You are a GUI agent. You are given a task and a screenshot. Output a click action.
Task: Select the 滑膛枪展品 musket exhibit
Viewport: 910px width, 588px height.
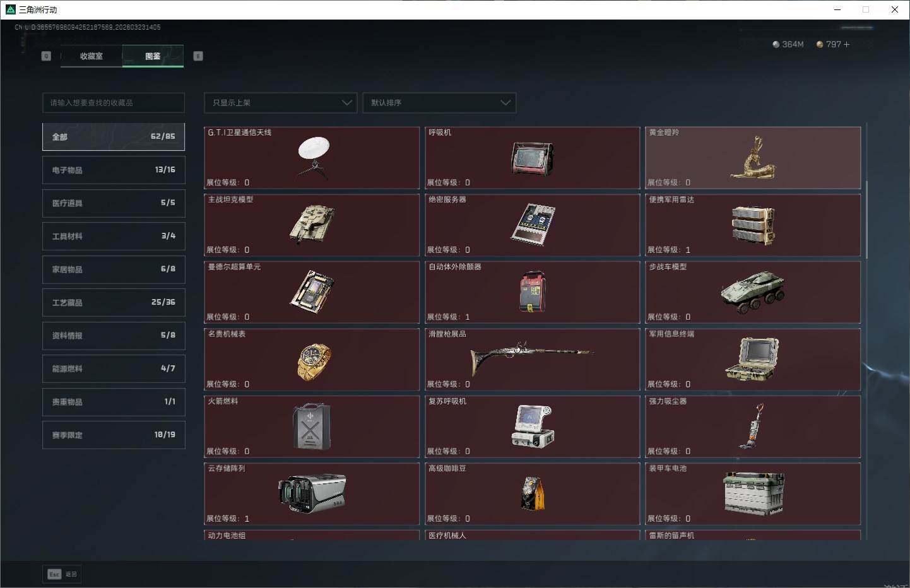point(532,360)
